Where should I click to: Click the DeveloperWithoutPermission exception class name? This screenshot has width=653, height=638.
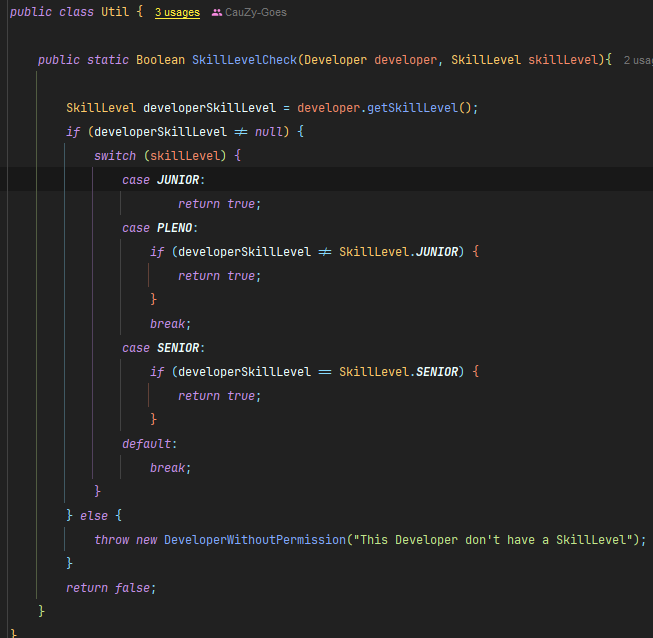coord(255,540)
